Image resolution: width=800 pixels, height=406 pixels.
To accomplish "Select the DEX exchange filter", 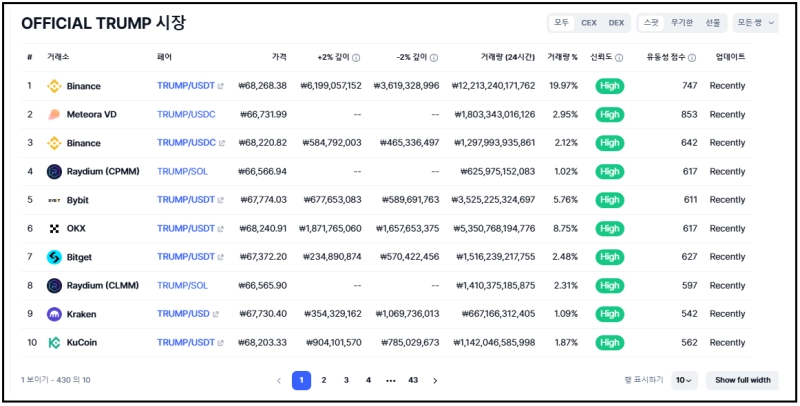I will click(616, 23).
